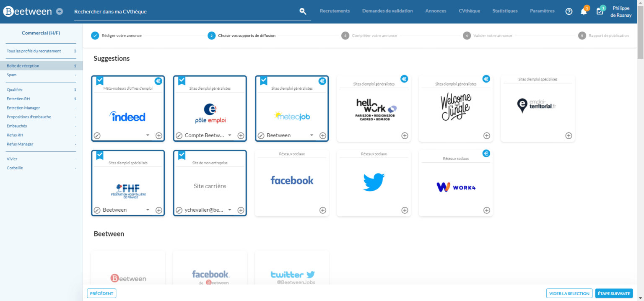Deselect the Indeed bookmark checkbox
Screen dimensions: 644x301
(100, 80)
